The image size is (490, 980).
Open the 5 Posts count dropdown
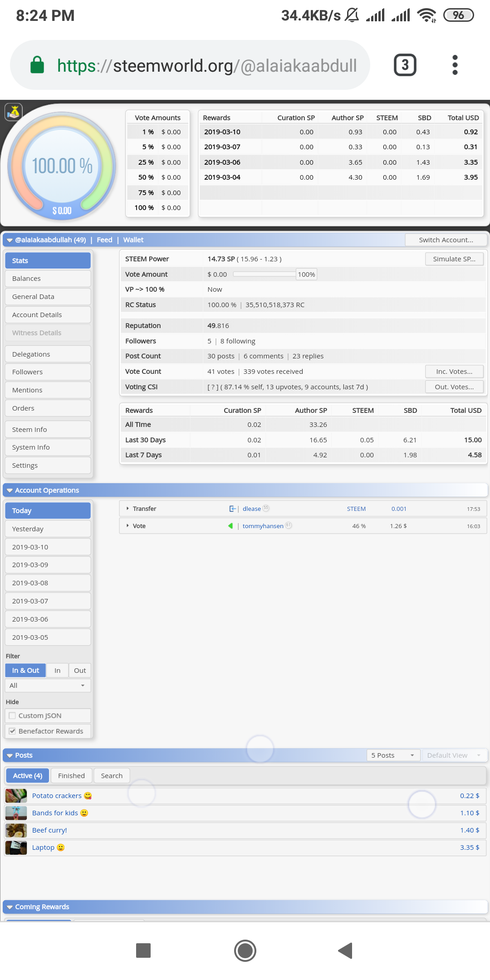(x=393, y=755)
